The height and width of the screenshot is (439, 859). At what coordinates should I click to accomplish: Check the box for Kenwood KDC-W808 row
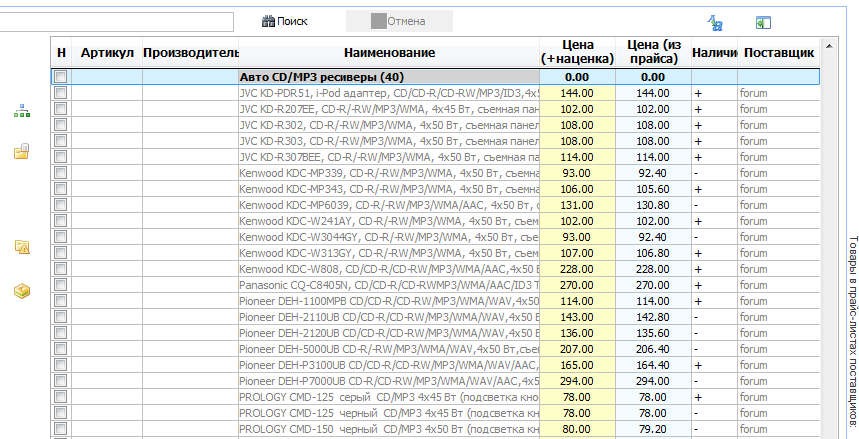[x=61, y=269]
